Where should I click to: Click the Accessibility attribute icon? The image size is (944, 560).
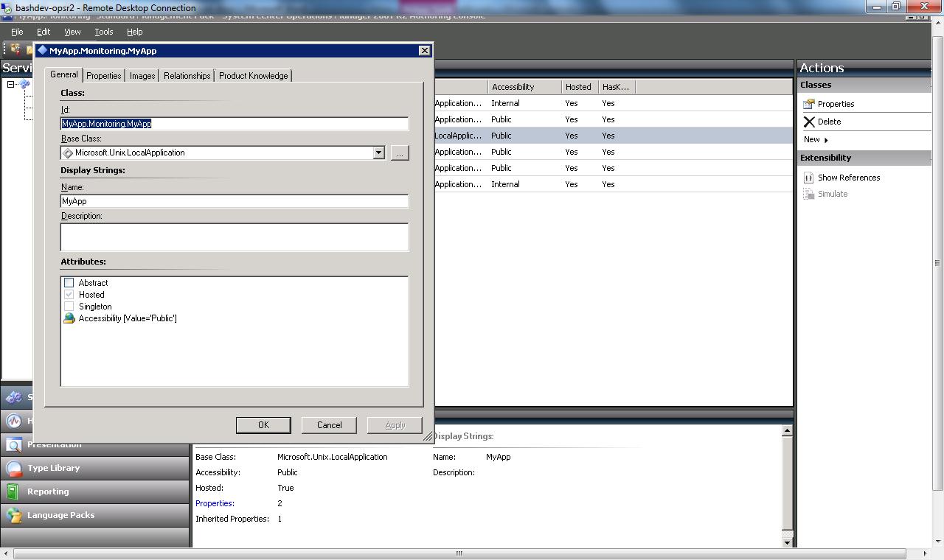tap(69, 318)
